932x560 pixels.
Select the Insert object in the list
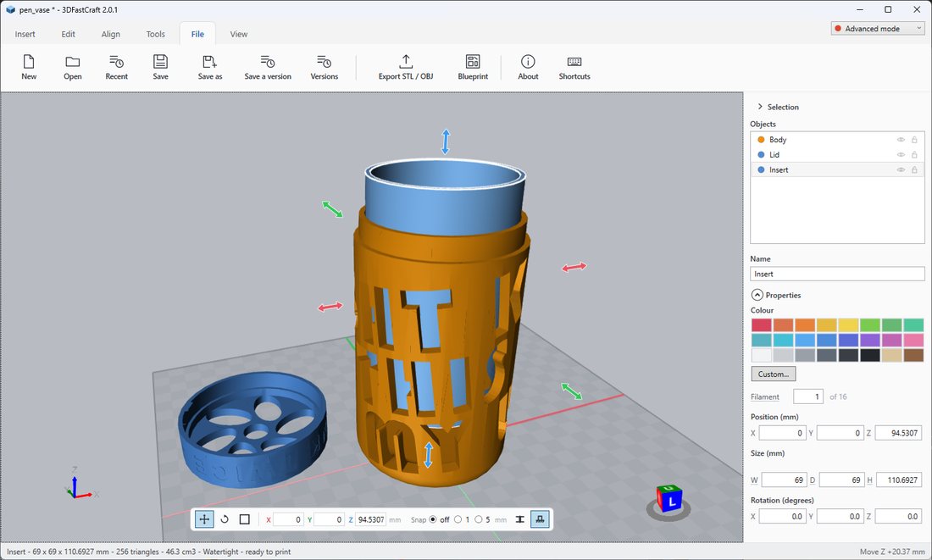[x=837, y=170]
